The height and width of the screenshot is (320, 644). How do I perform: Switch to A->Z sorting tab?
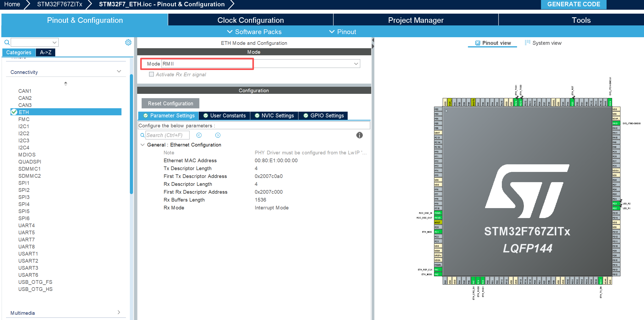click(46, 52)
